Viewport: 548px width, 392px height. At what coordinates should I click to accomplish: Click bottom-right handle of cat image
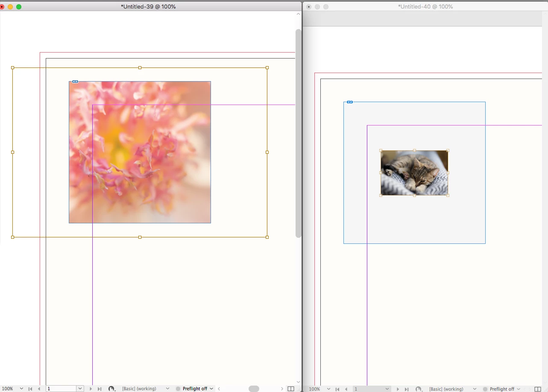coord(448,195)
